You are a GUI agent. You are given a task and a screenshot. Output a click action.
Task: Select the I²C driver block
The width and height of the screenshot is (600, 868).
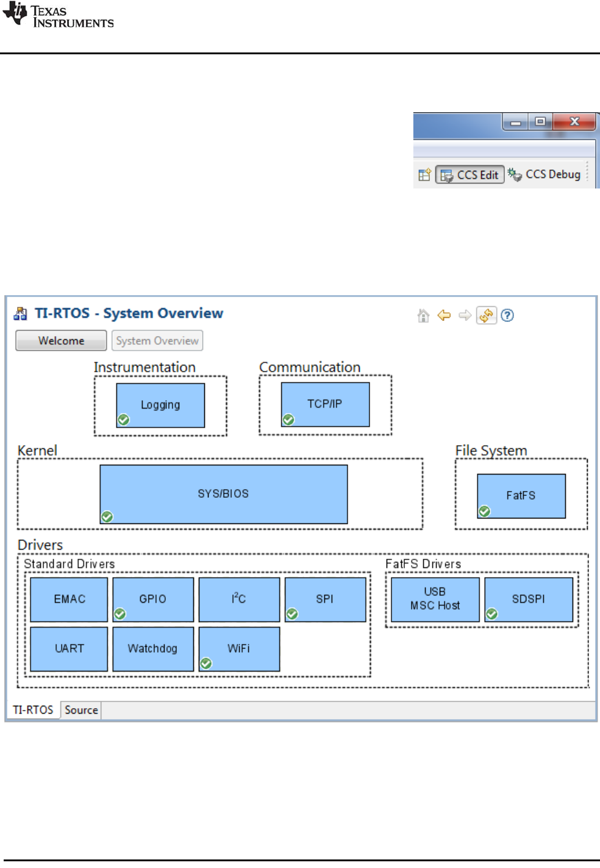[239, 600]
